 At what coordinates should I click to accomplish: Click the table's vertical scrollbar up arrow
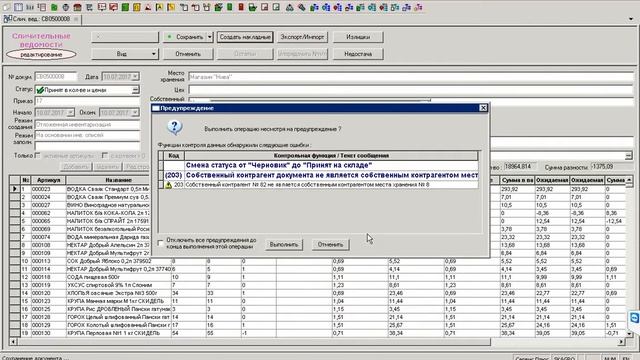629,180
